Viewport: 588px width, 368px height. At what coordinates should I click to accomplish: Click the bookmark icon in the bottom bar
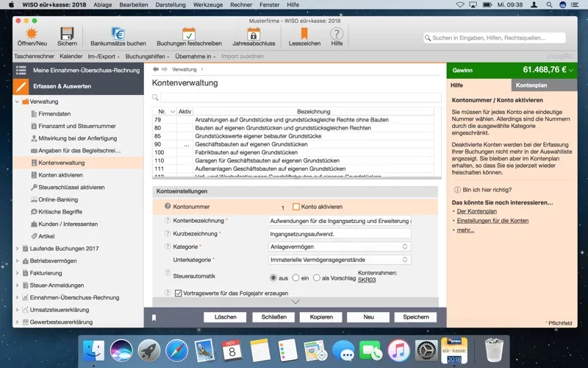154,318
